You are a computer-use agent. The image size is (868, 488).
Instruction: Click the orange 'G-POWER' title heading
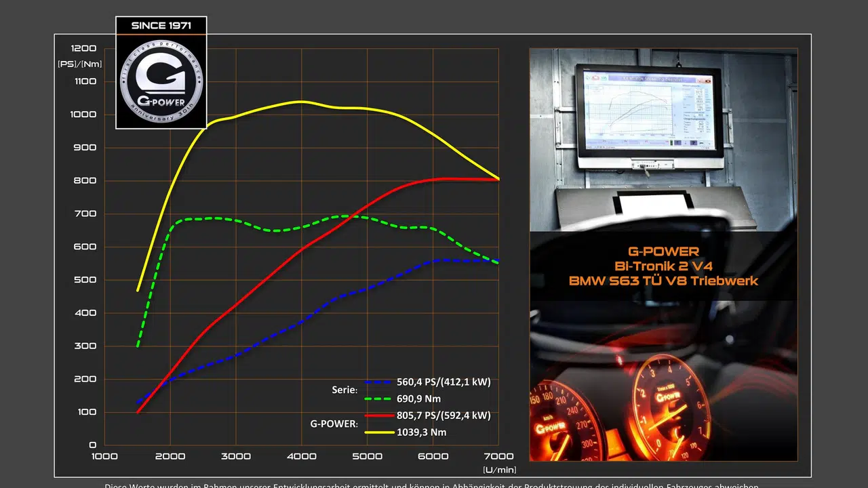pyautogui.click(x=663, y=252)
